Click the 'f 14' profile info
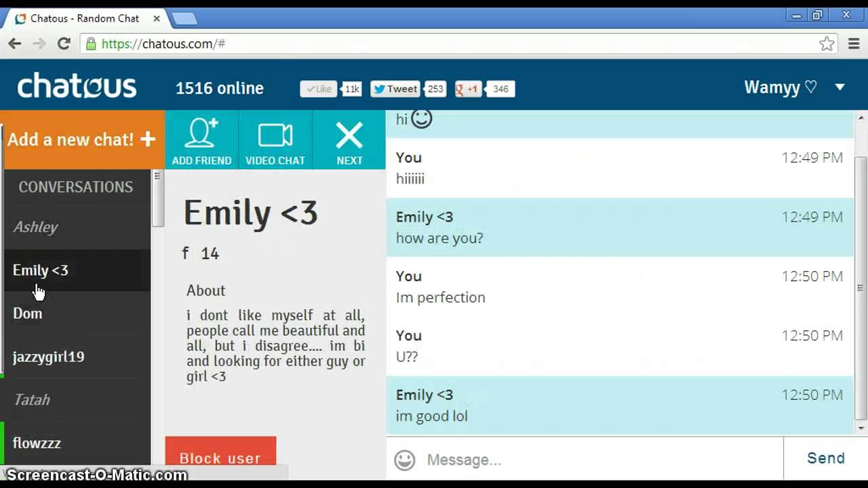Viewport: 868px width, 488px height. click(x=200, y=253)
